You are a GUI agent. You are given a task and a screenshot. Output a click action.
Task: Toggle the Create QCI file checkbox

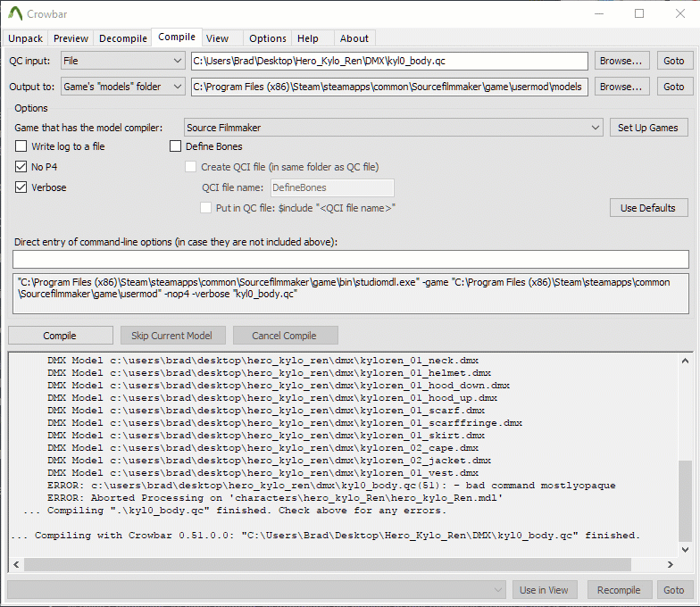[191, 167]
